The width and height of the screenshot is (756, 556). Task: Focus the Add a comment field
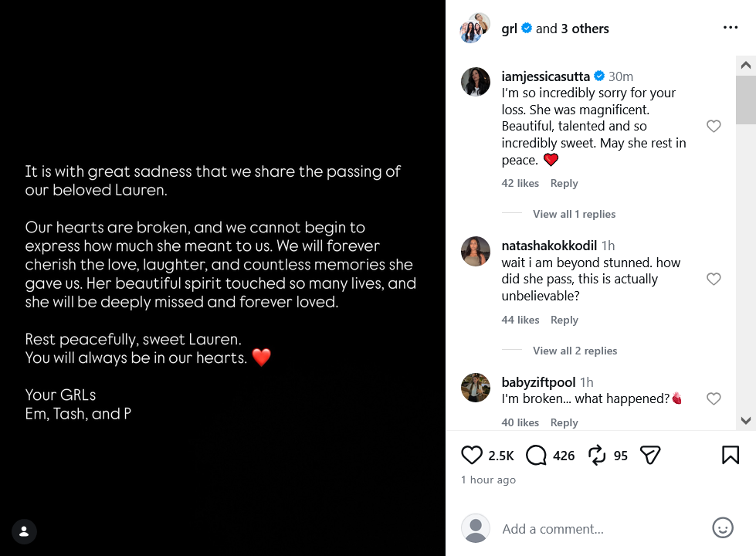(x=602, y=529)
